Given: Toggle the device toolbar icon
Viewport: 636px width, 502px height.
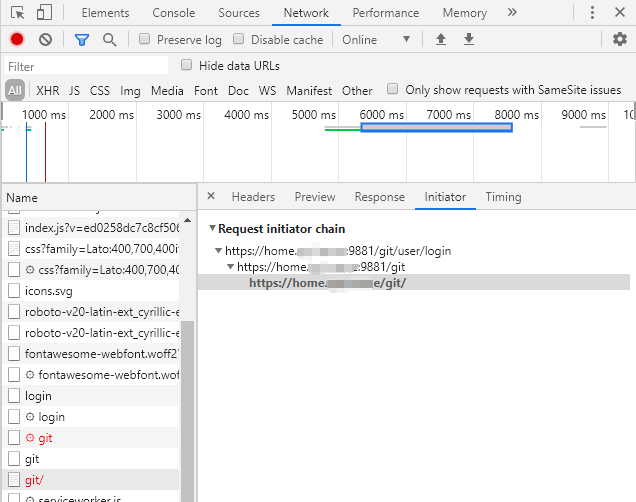Looking at the screenshot, I should click(44, 13).
